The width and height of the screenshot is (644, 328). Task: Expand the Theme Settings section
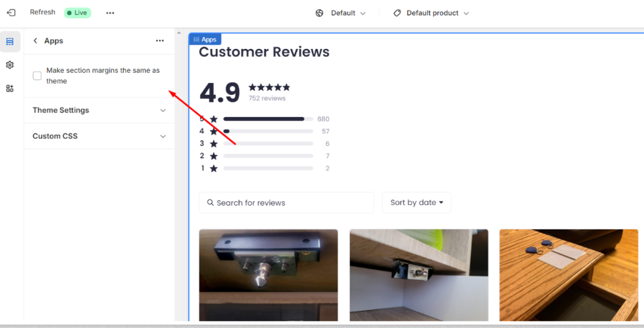click(x=99, y=111)
